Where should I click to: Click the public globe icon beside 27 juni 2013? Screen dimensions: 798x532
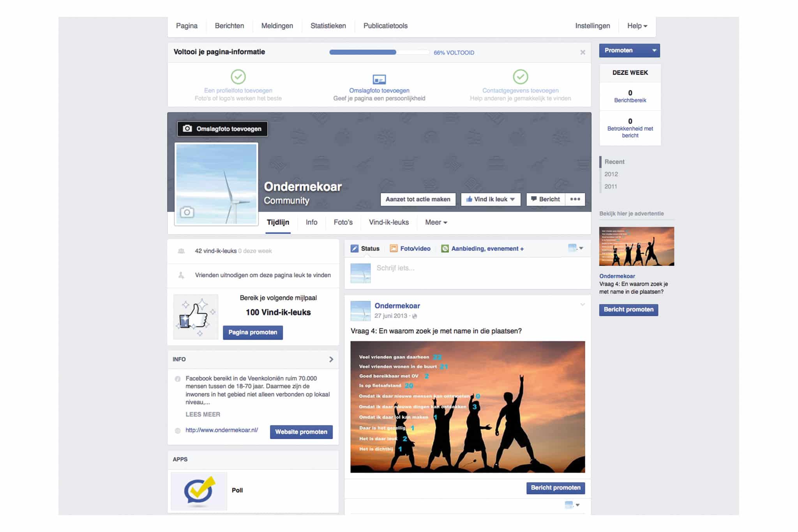(415, 316)
